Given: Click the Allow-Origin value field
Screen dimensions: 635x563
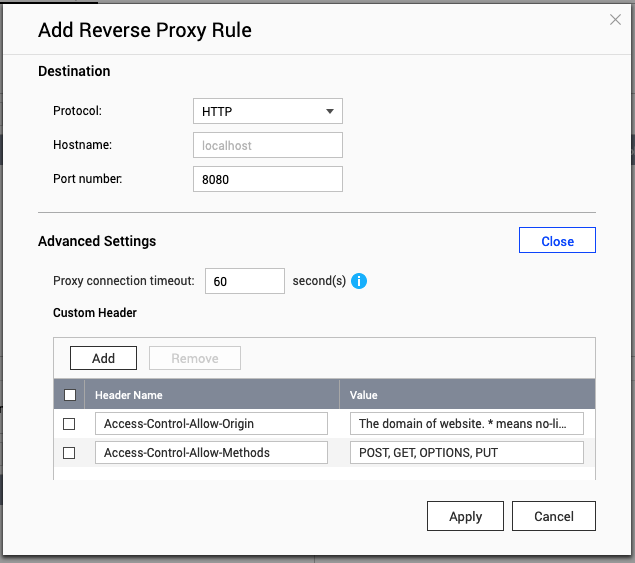Looking at the screenshot, I should click(x=467, y=424).
